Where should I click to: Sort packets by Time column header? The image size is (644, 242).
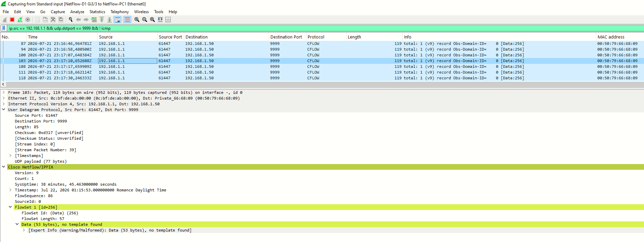62,37
